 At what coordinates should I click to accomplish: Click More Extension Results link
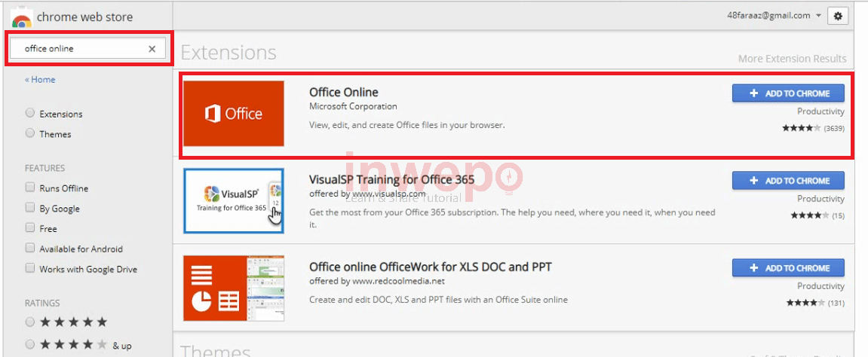tap(792, 59)
